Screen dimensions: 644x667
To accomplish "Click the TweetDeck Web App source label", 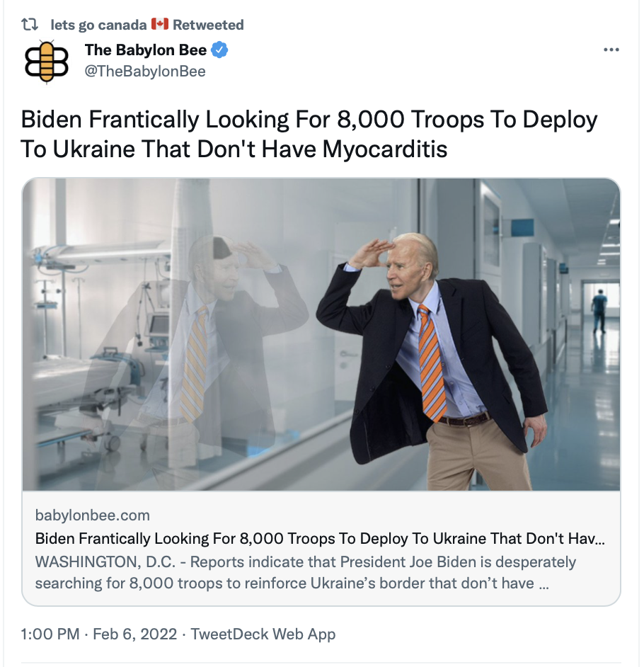I will point(263,634).
